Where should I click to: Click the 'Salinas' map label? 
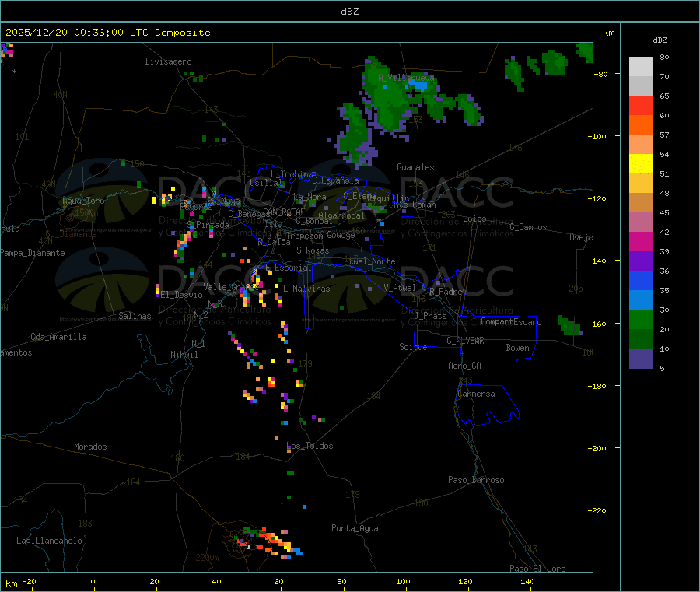click(x=135, y=316)
